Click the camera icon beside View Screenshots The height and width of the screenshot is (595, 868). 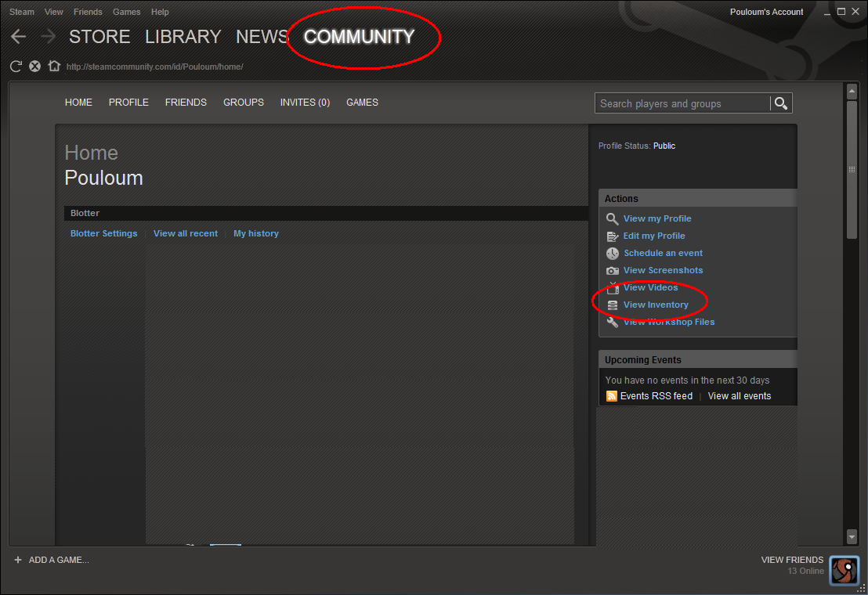coord(613,271)
